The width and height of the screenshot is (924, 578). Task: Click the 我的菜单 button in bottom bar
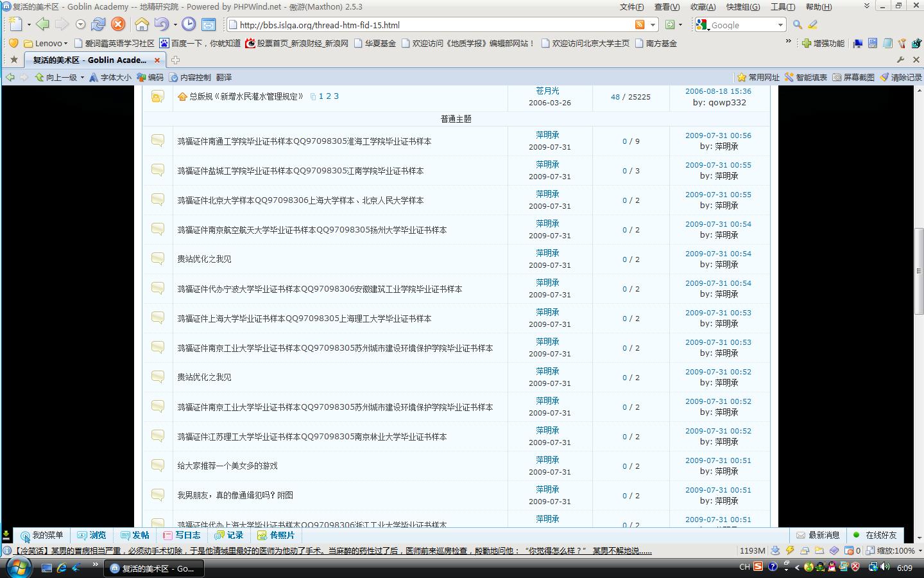[42, 535]
